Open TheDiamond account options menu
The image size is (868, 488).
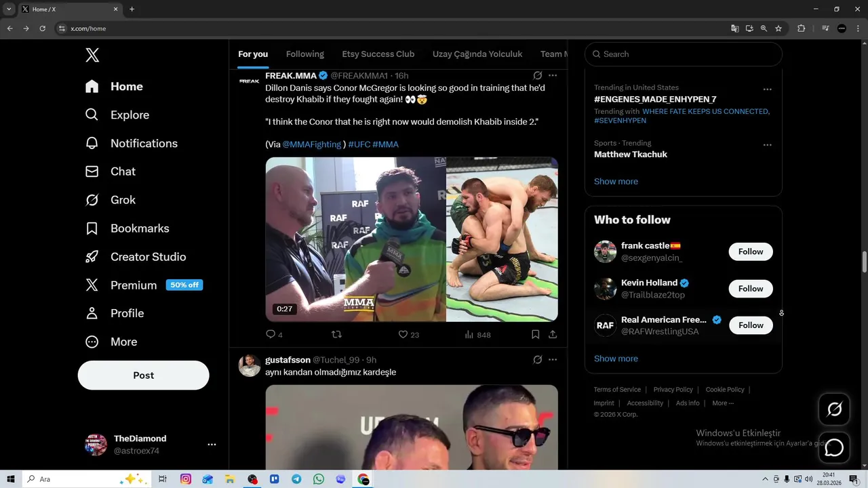pyautogui.click(x=212, y=445)
